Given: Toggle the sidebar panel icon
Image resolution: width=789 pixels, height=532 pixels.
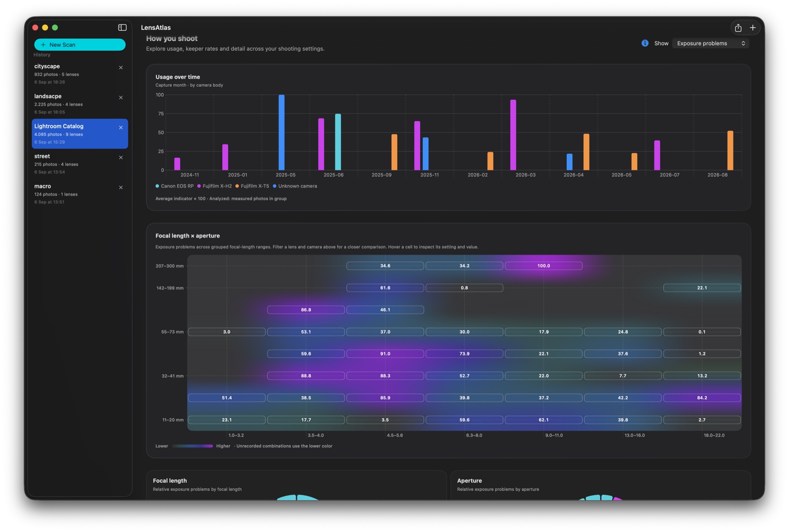Looking at the screenshot, I should coord(122,27).
